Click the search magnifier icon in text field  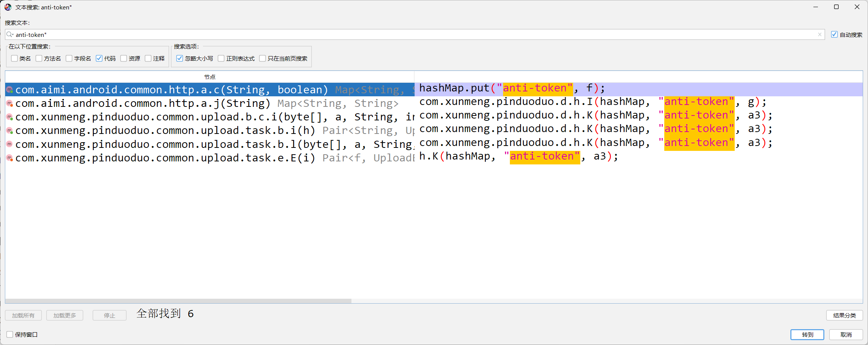pos(10,35)
